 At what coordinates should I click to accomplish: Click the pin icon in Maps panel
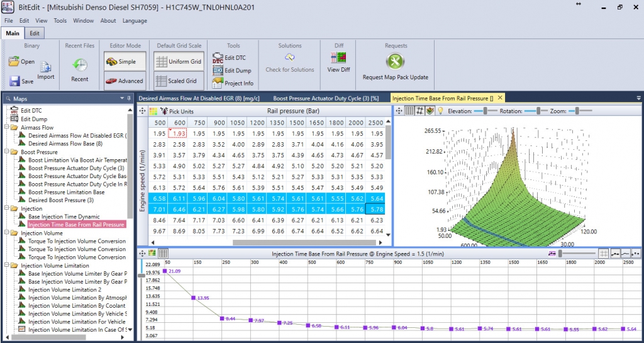click(129, 98)
